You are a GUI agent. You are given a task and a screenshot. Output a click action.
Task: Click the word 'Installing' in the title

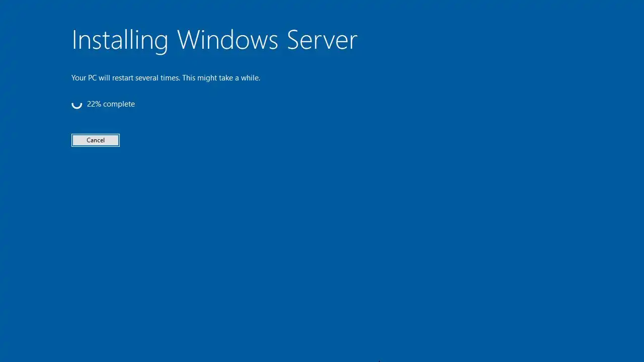(120, 40)
